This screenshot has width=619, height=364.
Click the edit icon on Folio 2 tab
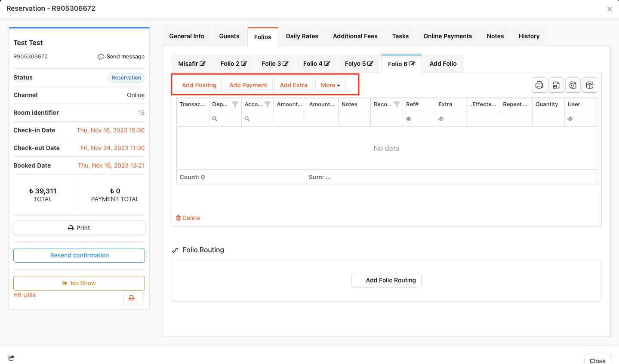click(x=244, y=64)
